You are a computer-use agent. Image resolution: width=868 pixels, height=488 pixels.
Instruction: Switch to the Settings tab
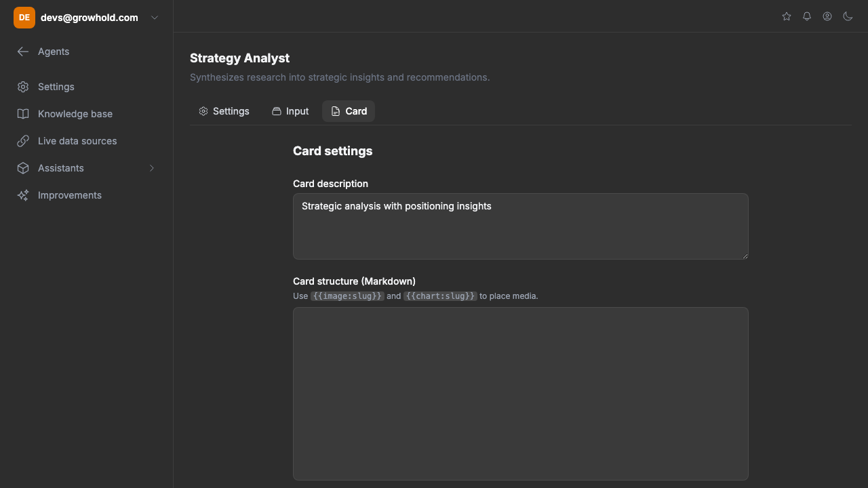point(224,111)
